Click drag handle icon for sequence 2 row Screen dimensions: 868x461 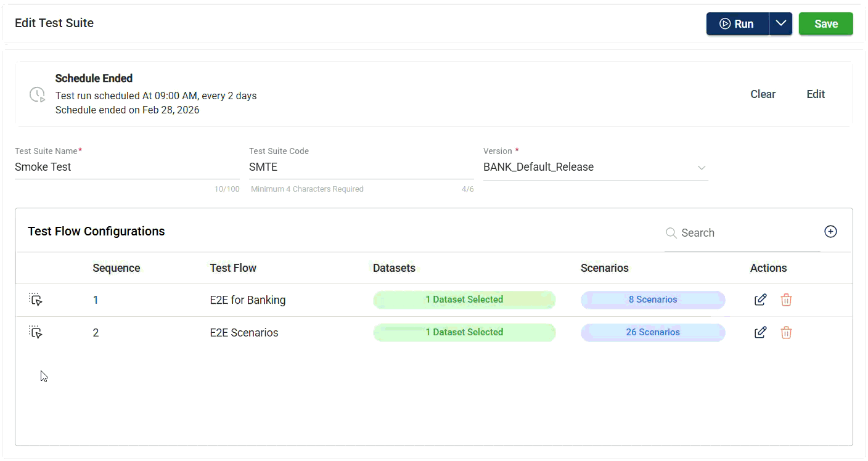click(x=36, y=332)
